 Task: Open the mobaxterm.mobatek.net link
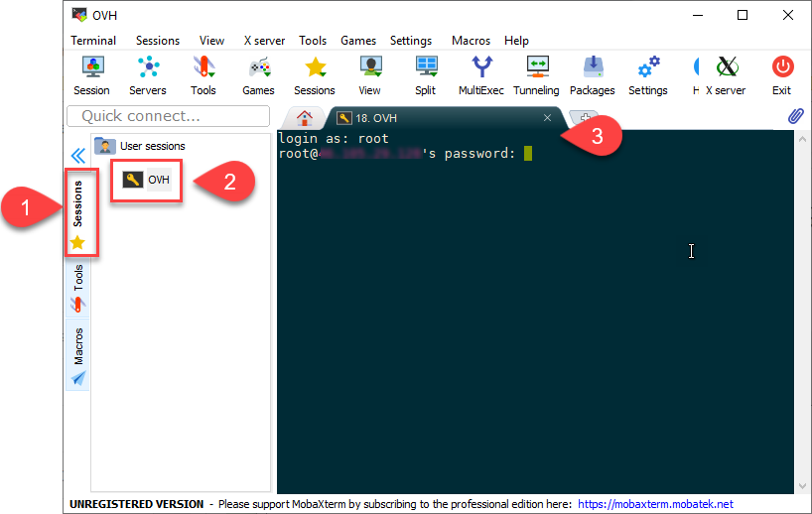point(655,504)
